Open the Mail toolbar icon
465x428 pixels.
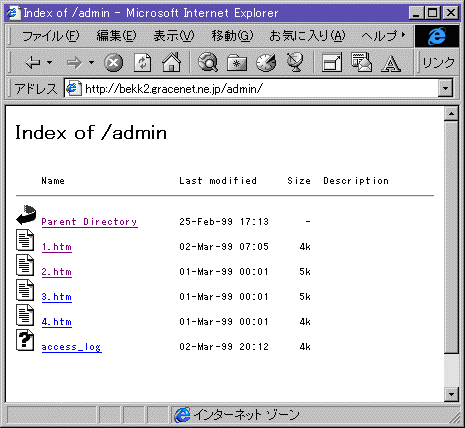pyautogui.click(x=361, y=62)
